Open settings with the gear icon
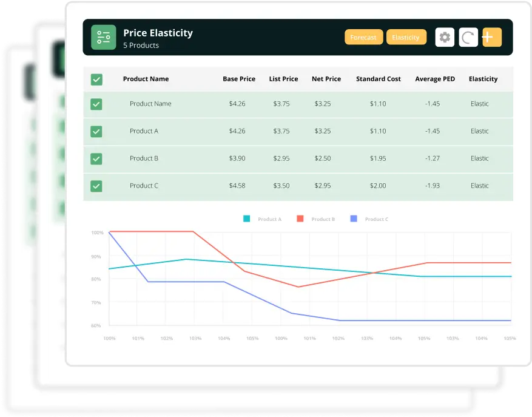 [x=445, y=37]
